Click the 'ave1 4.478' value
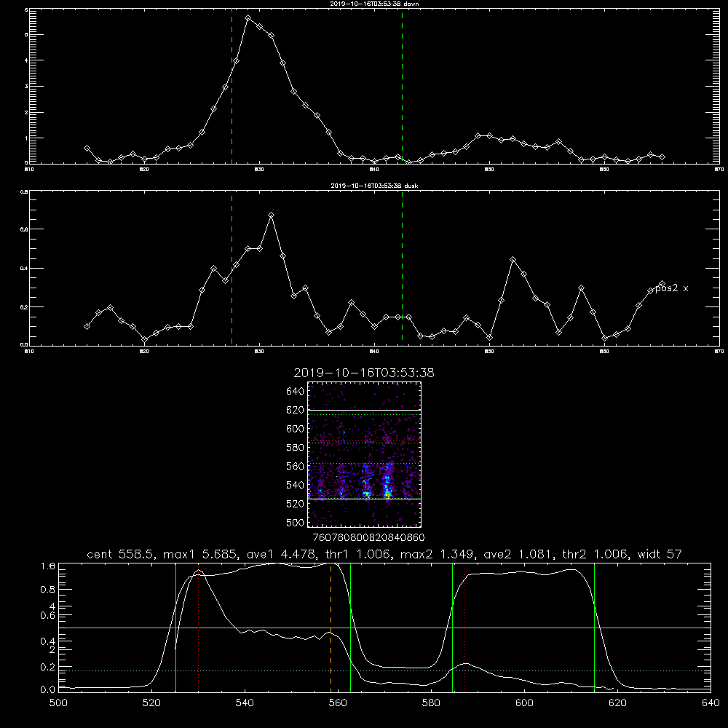Image resolution: width=728 pixels, height=728 pixels. [282, 554]
